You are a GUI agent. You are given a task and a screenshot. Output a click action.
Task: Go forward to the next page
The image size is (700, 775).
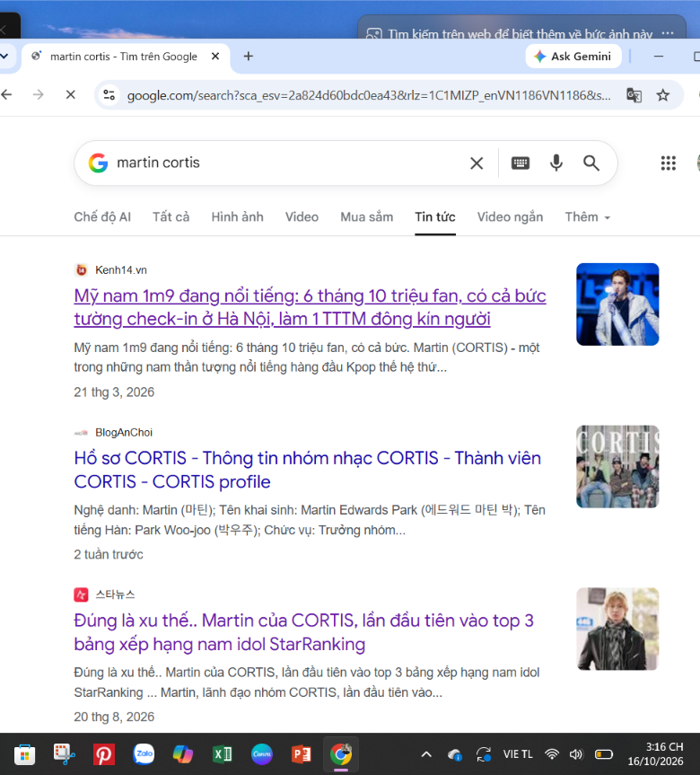[38, 94]
